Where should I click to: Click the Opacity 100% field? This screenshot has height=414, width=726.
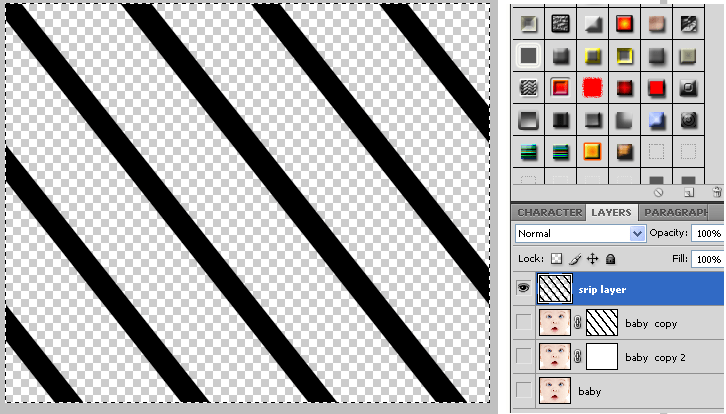(707, 233)
